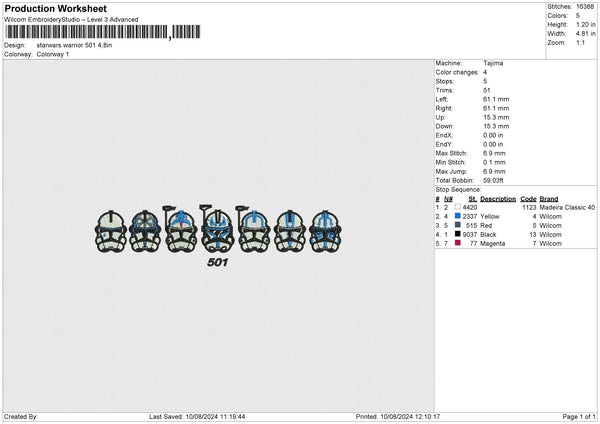Click the 'Production Worksheet' title
The width and height of the screenshot is (600, 424).
click(x=55, y=8)
